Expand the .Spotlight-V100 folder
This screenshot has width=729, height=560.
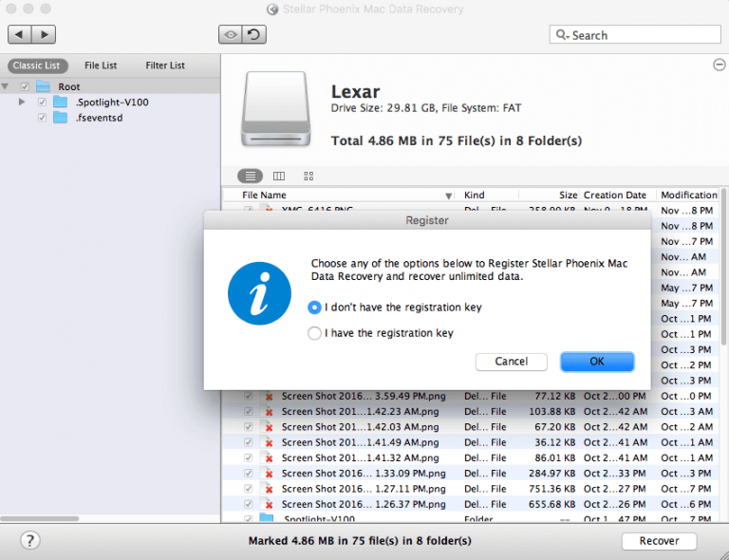click(22, 102)
